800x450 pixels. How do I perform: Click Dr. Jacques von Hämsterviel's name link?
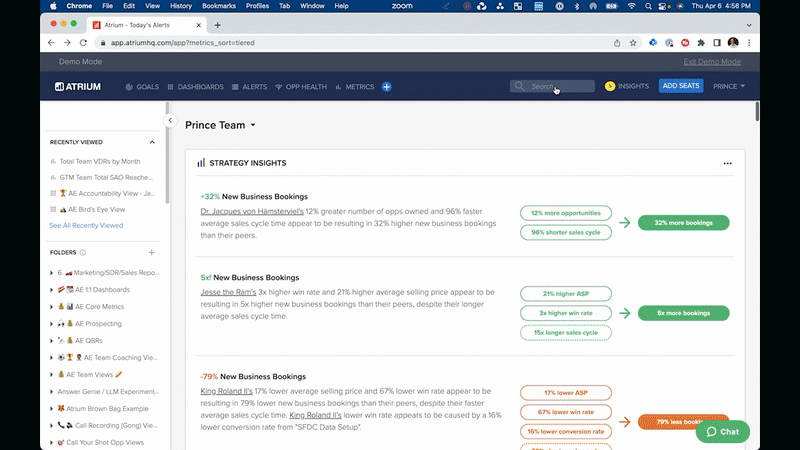pos(252,211)
